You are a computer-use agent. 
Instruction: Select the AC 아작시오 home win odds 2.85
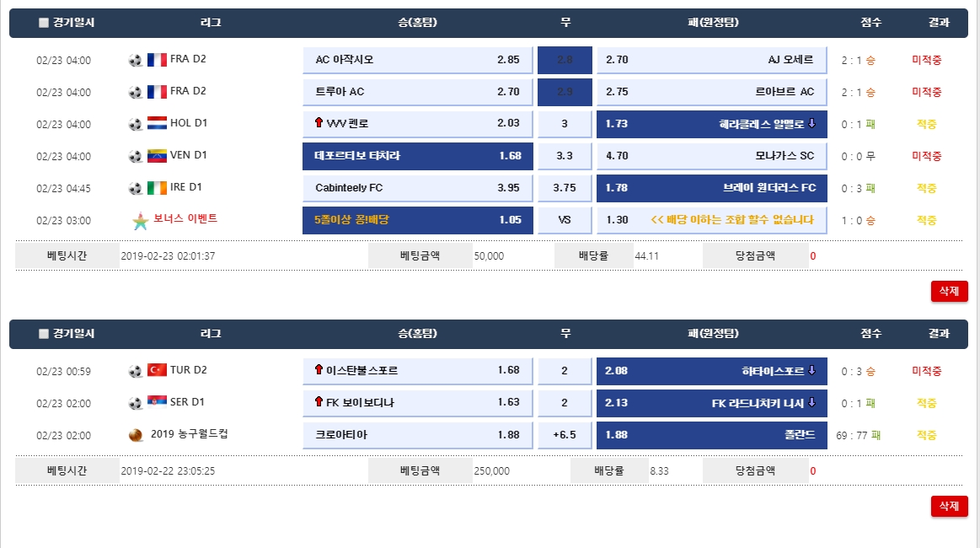(x=417, y=60)
